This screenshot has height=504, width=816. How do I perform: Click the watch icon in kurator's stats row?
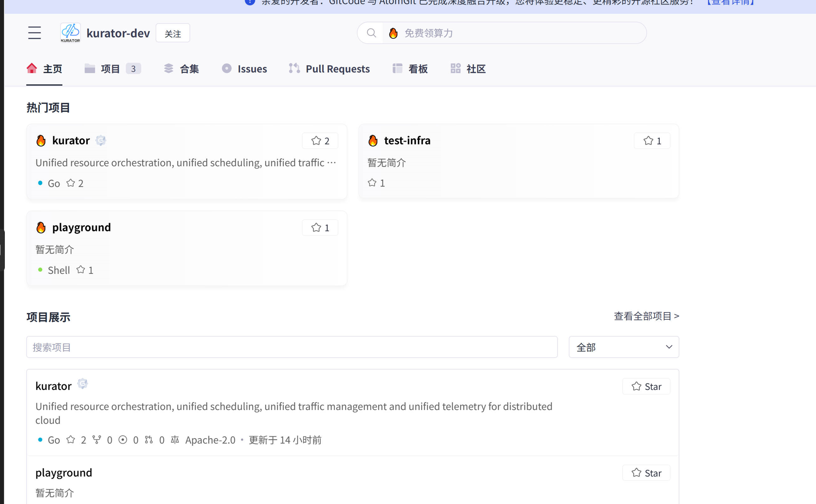(x=124, y=440)
